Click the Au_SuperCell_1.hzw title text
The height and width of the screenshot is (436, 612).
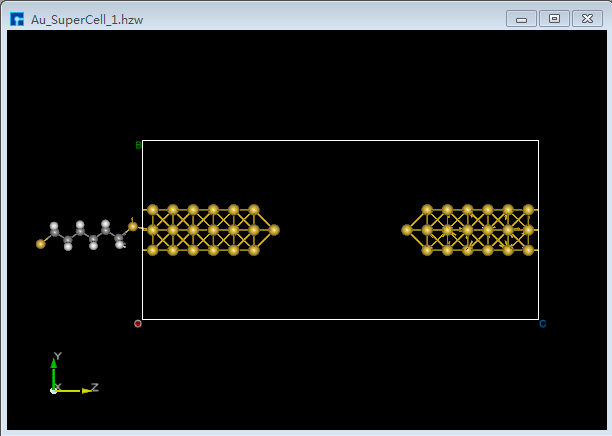coord(87,20)
